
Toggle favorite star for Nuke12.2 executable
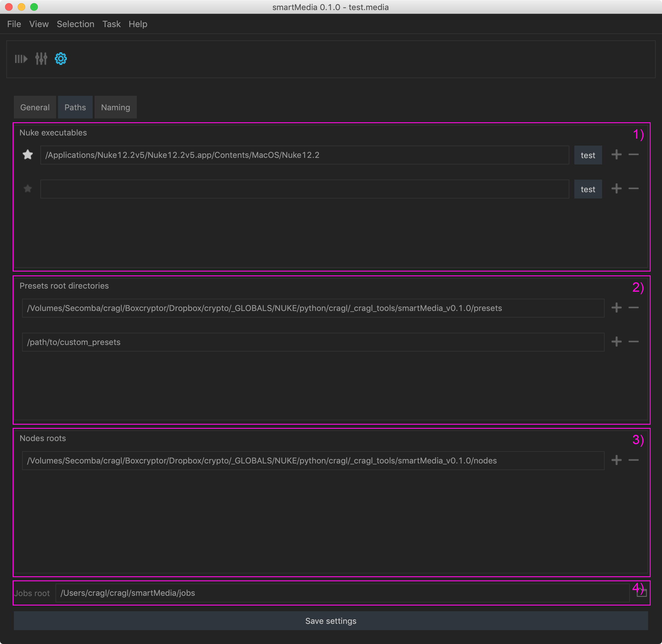tap(28, 155)
